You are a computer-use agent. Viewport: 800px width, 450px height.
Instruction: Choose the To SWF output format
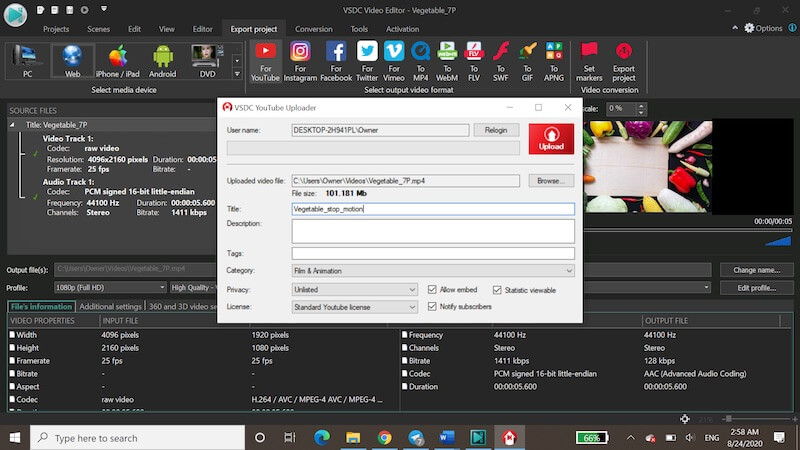[x=501, y=62]
